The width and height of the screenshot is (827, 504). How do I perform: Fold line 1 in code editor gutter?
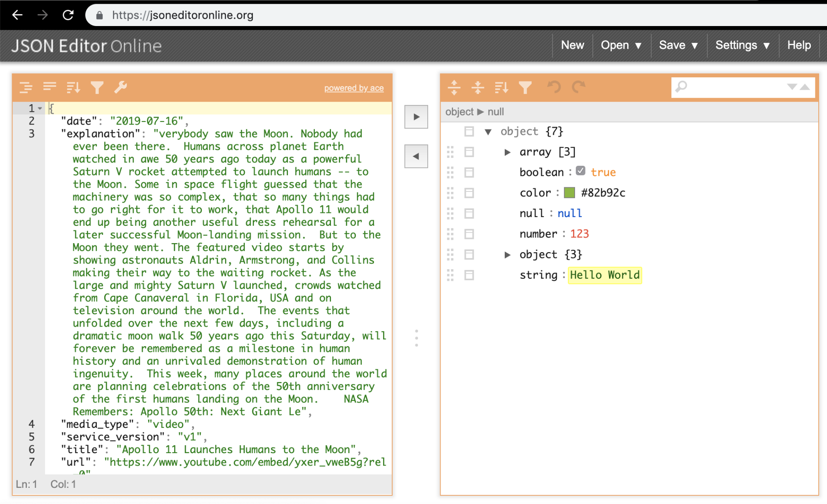(40, 108)
